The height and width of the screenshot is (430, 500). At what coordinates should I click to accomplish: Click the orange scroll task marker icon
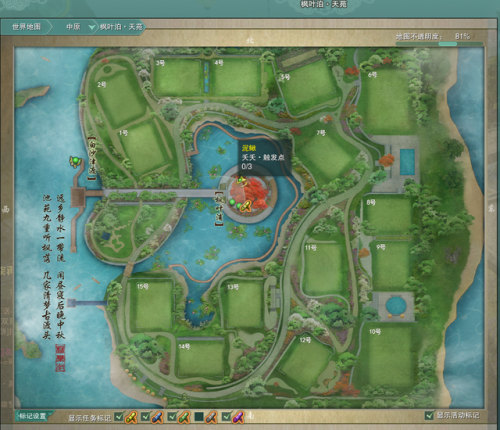[131, 417]
